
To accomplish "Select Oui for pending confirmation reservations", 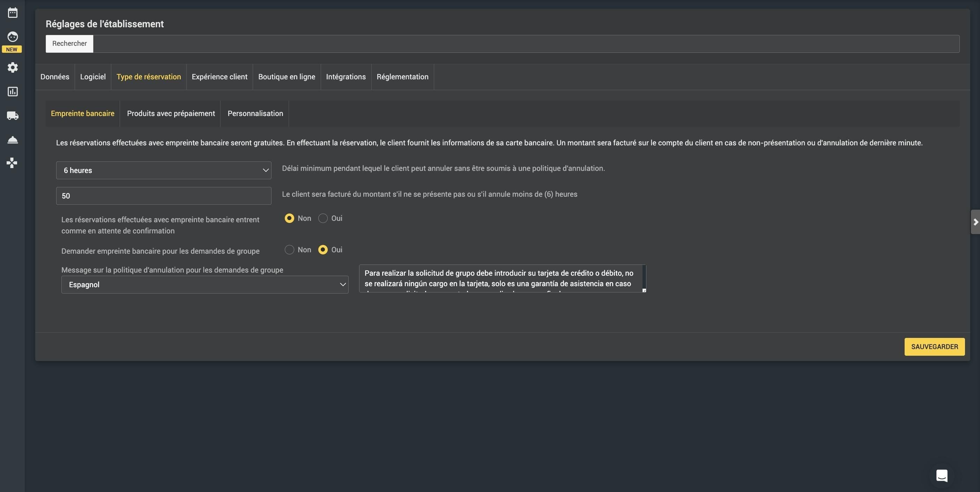I will (x=322, y=218).
